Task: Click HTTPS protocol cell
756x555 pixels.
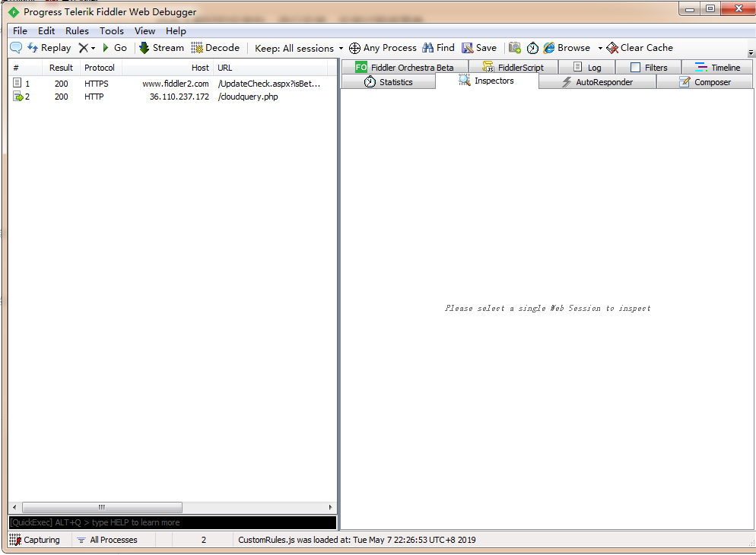Action: pos(97,84)
